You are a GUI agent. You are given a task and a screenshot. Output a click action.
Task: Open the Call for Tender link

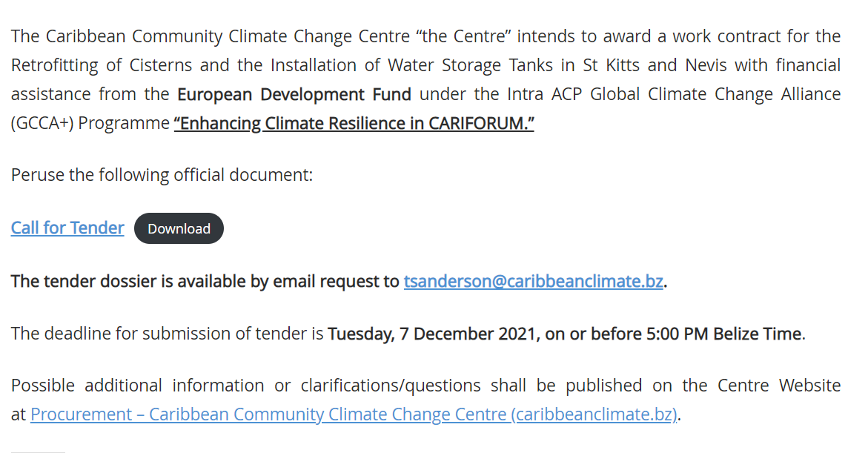67,228
